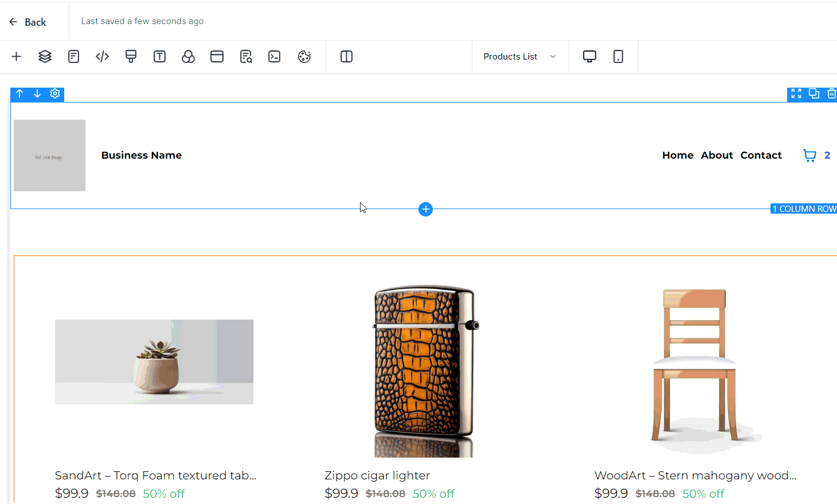
Task: Click the shopping cart icon
Action: 809,155
